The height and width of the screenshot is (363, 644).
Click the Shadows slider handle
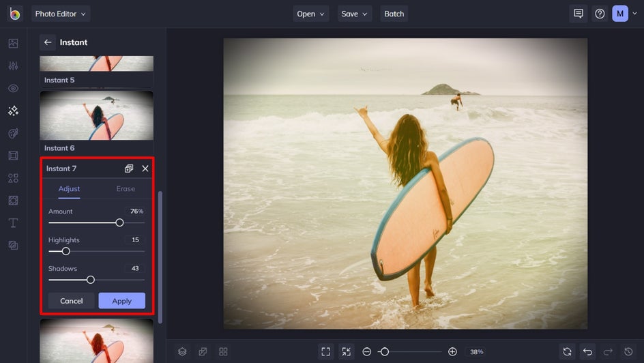[x=90, y=280]
